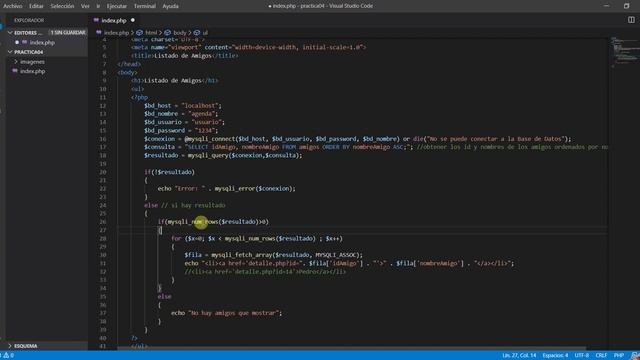Screen dimensions: 640x360
Task: Open the Selección menu
Action: tap(62, 6)
